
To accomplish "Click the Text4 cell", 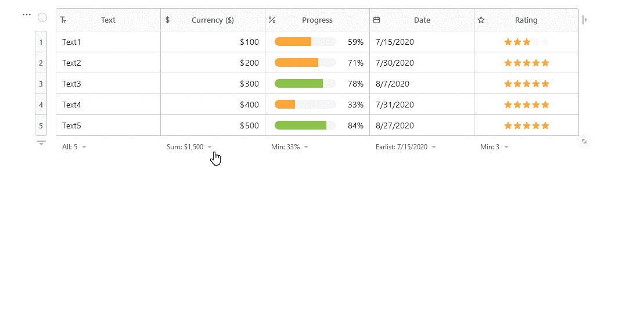I will 109,105.
